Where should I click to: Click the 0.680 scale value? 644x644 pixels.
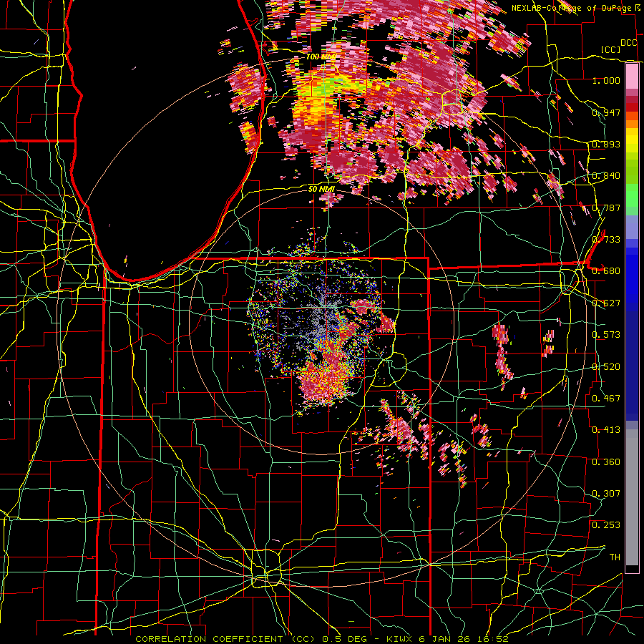(x=606, y=271)
